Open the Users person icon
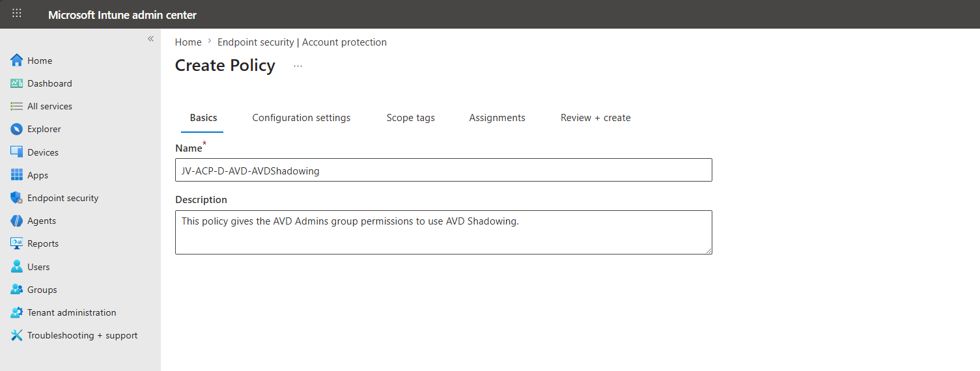The width and height of the screenshot is (980, 371). pyautogui.click(x=17, y=267)
